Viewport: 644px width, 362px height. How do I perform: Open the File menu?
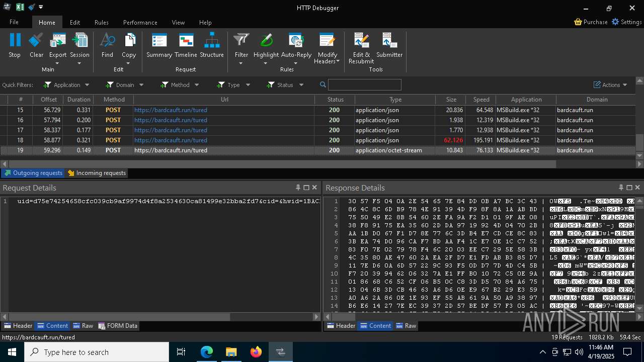click(x=14, y=22)
